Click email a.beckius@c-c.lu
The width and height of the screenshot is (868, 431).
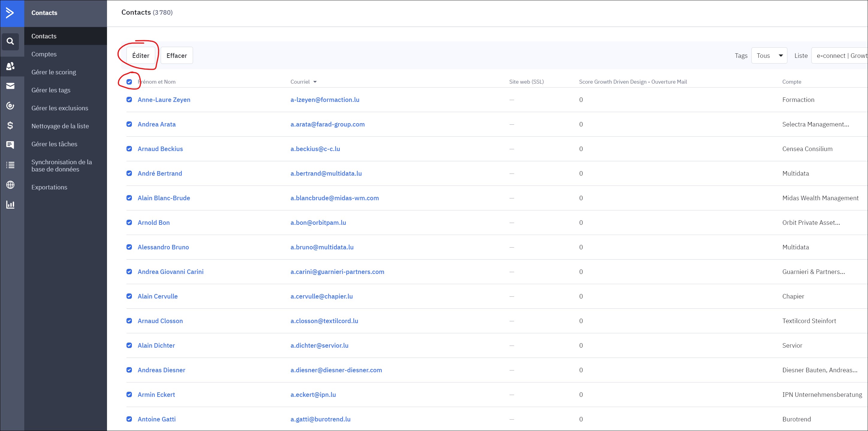pyautogui.click(x=315, y=149)
